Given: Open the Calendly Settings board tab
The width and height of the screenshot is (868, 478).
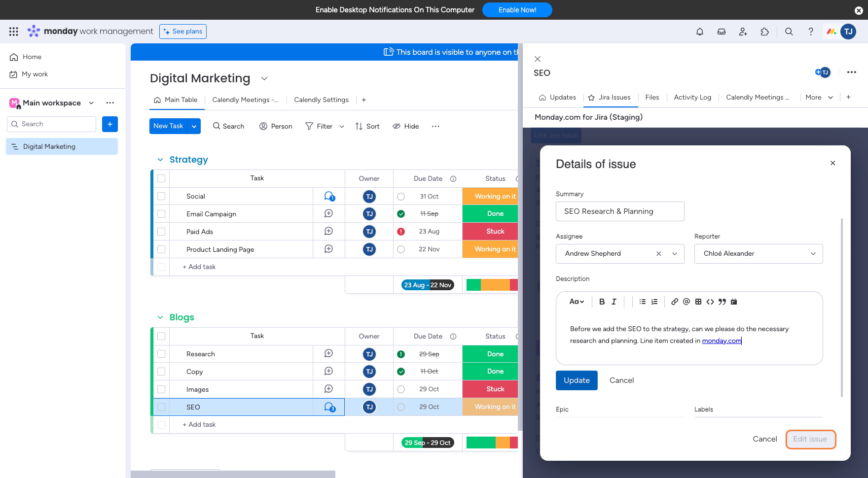Looking at the screenshot, I should [x=321, y=100].
